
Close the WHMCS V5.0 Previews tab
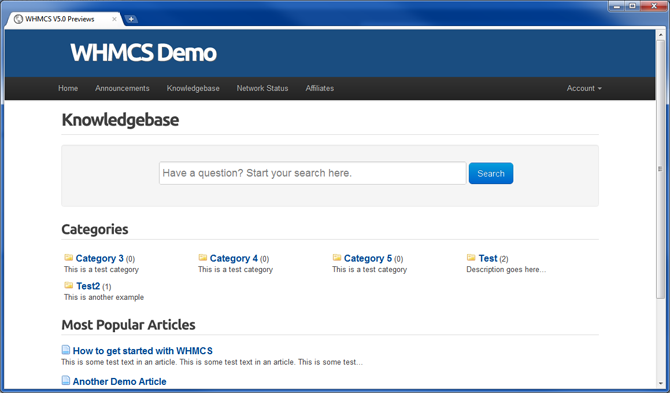coord(114,19)
